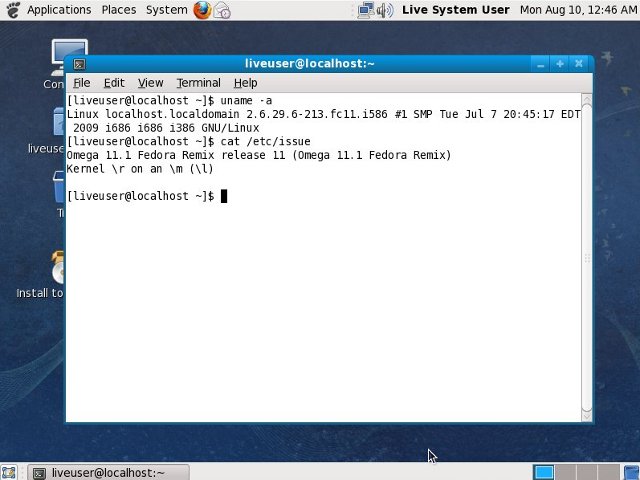The height and width of the screenshot is (480, 640).
Task: Click the liveuser@localhost:~ window title bar
Action: point(309,64)
